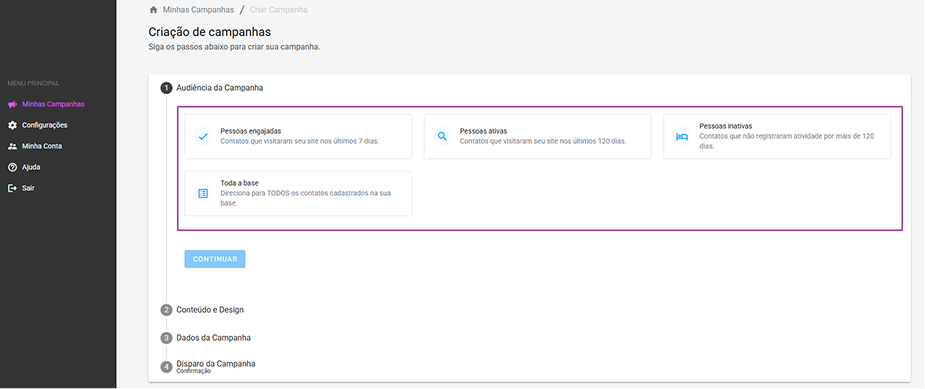Click Siga os passos abaixo instruction text
Image resolution: width=925 pixels, height=389 pixels.
click(234, 47)
